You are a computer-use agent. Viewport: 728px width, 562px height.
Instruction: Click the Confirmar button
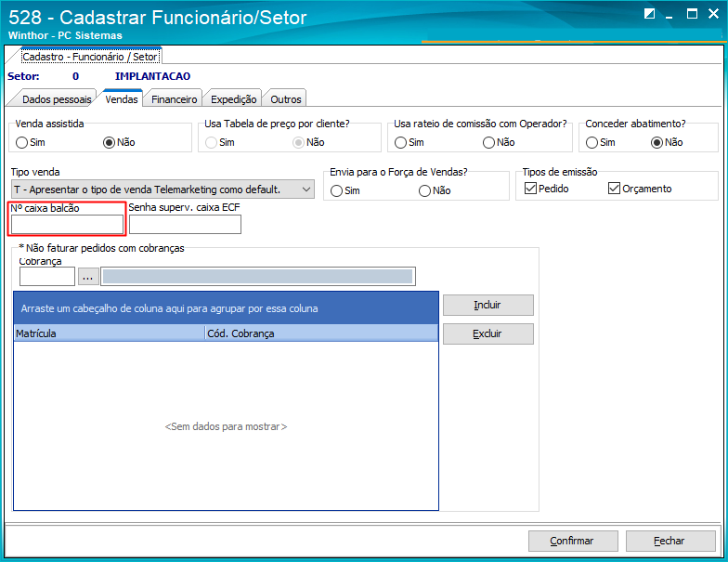point(573,541)
